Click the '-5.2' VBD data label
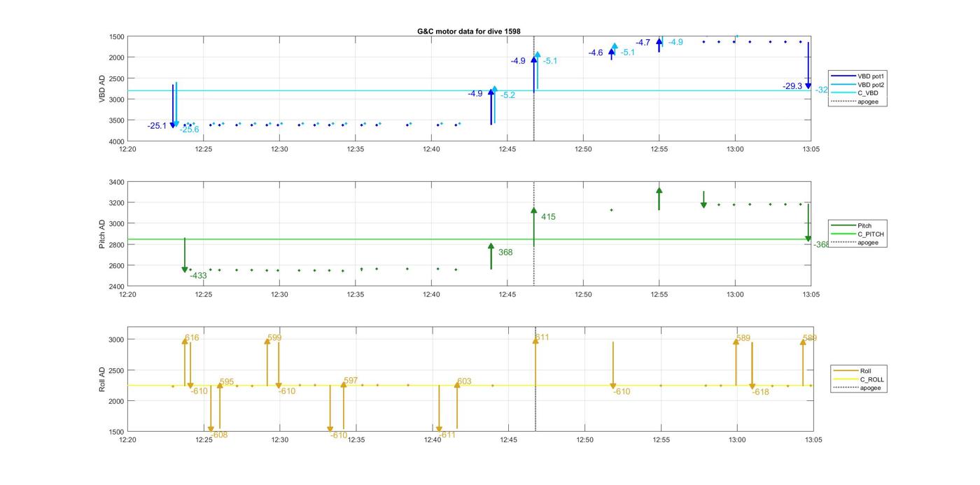Viewport: 980px width, 485px height. (x=507, y=95)
